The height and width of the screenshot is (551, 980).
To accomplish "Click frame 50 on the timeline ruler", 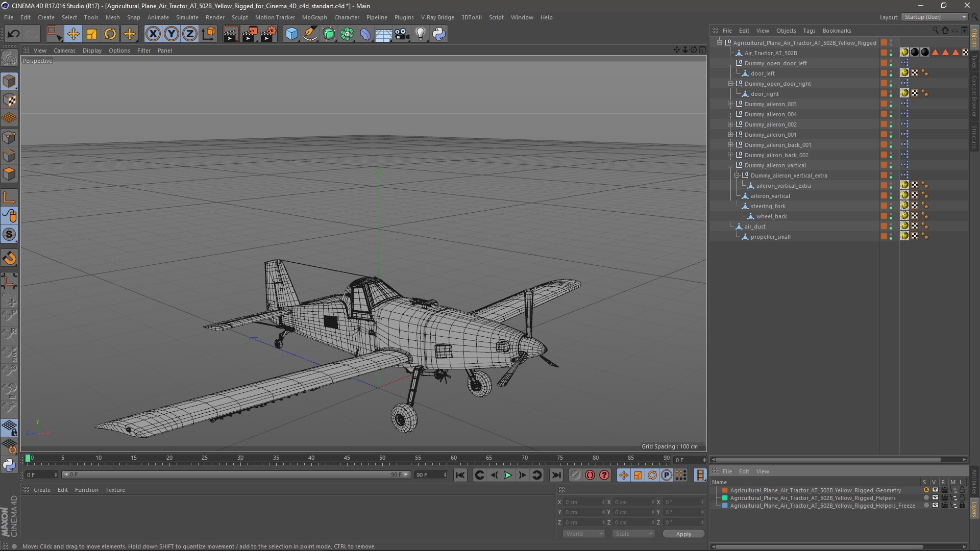I will 382,458.
